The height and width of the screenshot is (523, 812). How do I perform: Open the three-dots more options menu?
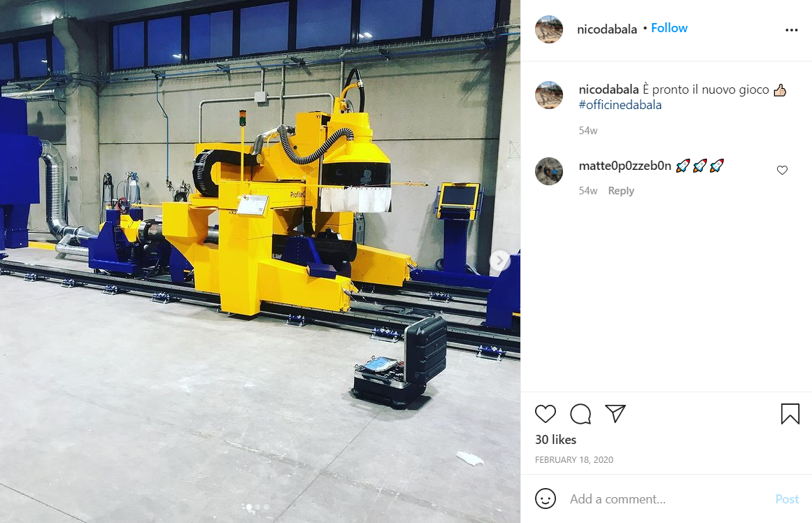(791, 30)
